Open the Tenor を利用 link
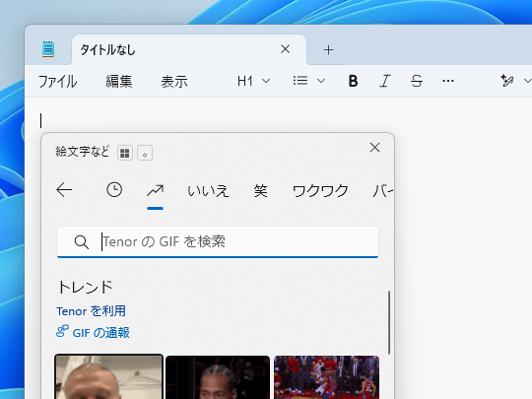The image size is (532, 399). (91, 311)
